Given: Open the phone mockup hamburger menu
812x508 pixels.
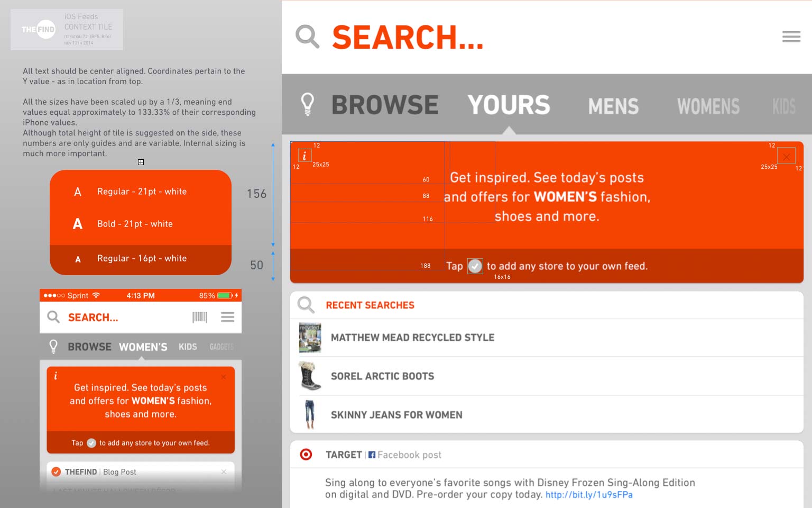Looking at the screenshot, I should point(227,317).
